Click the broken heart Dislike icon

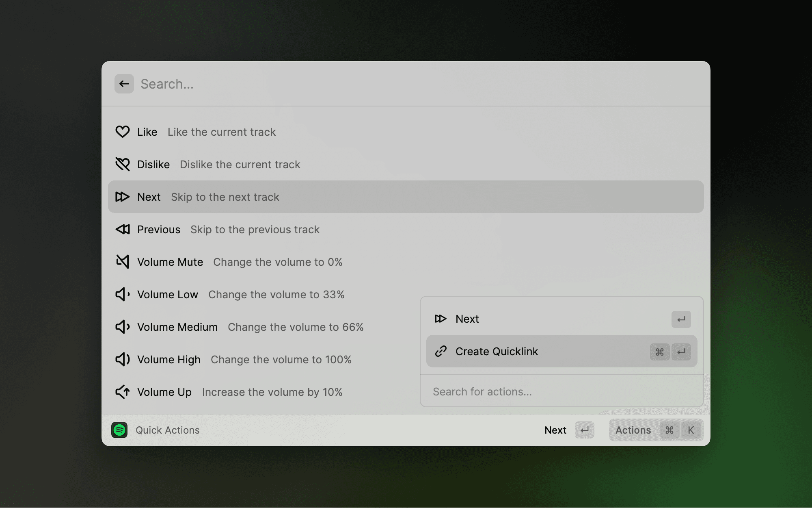point(122,164)
